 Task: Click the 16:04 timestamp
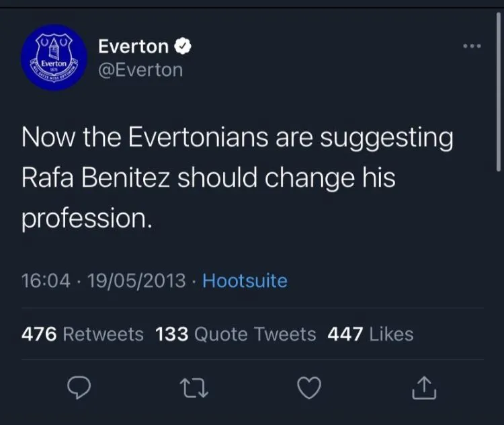pyautogui.click(x=46, y=280)
